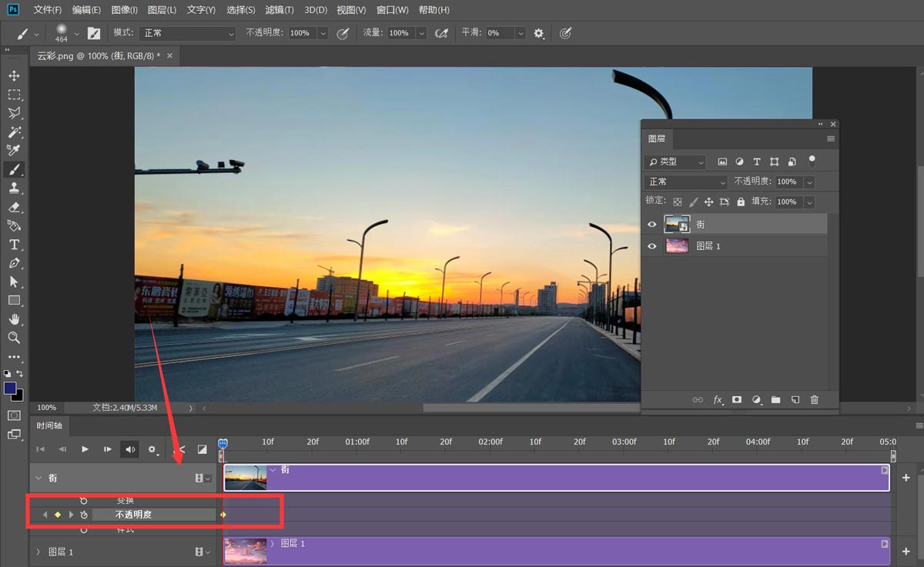This screenshot has height=567, width=924.
Task: Change the screen mode
Action: [x=14, y=435]
